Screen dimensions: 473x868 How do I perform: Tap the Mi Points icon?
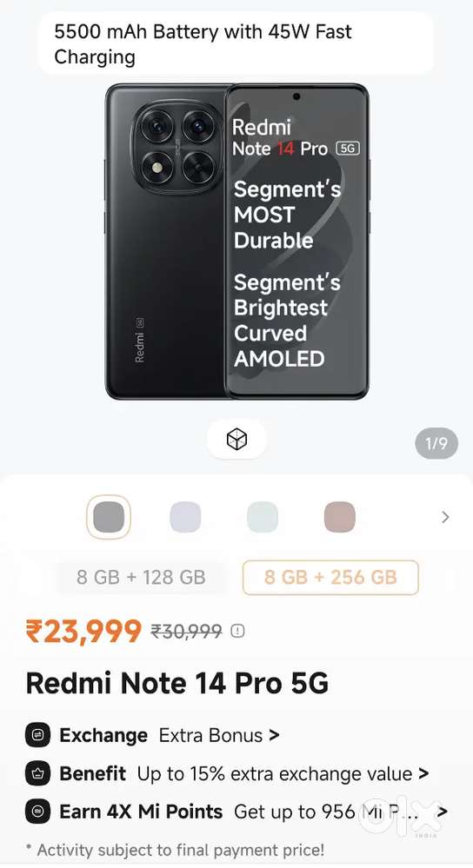pos(38,812)
